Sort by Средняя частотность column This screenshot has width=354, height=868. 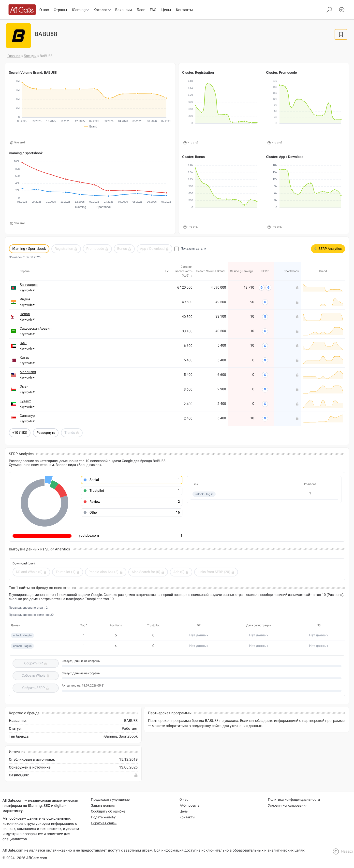coord(184,271)
